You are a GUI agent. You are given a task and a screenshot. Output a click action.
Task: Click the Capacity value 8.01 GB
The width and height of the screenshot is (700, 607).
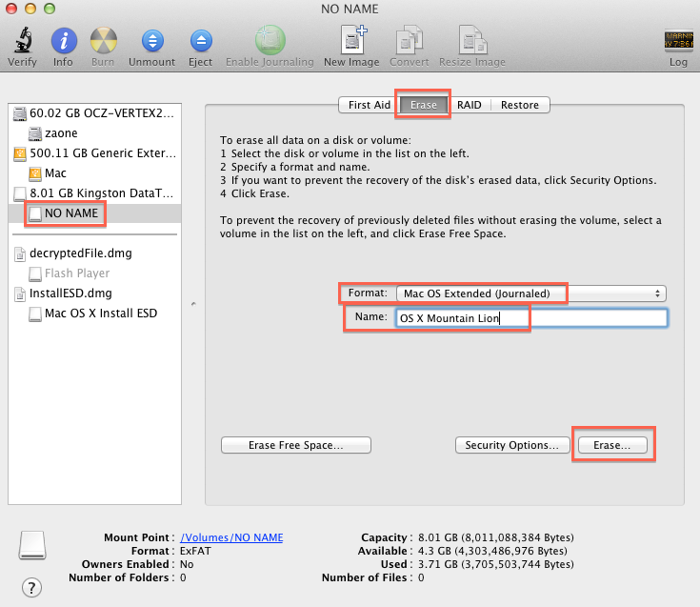tap(495, 537)
